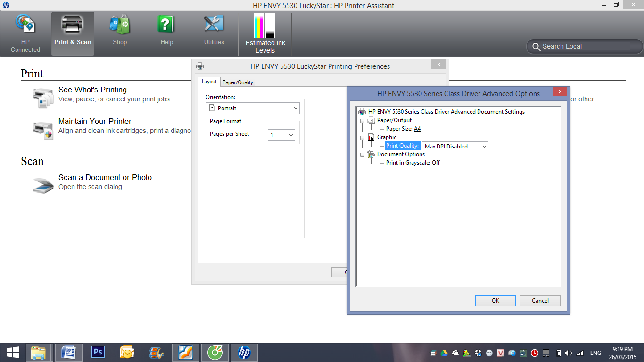The height and width of the screenshot is (362, 644).
Task: Open the Pages per Sheet dropdown
Action: tap(281, 135)
